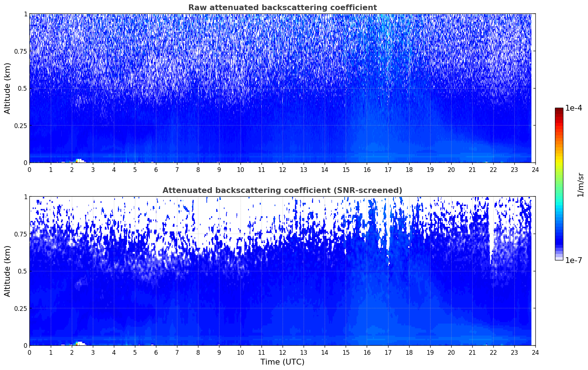Click the '1/m/sr' colorbar unit label

(580, 185)
